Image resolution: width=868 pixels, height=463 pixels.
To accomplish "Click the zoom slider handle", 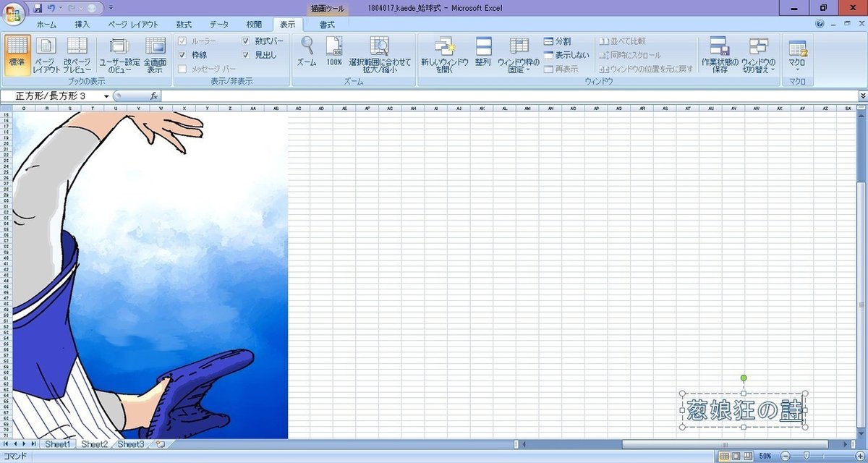I will (807, 456).
